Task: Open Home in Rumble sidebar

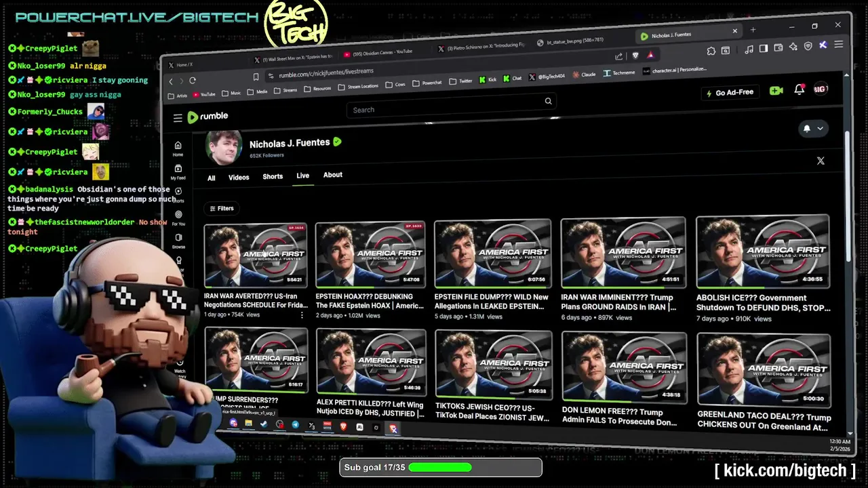Action: 178,148
